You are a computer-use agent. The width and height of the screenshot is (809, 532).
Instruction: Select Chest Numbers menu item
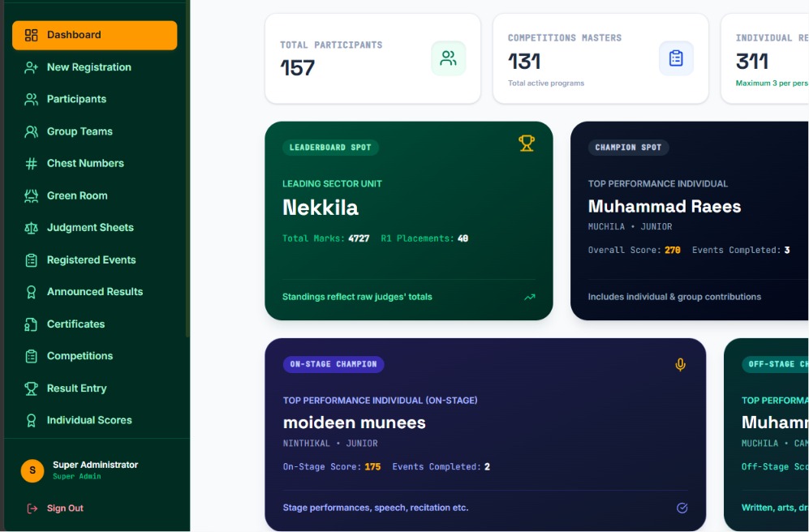[94, 164]
